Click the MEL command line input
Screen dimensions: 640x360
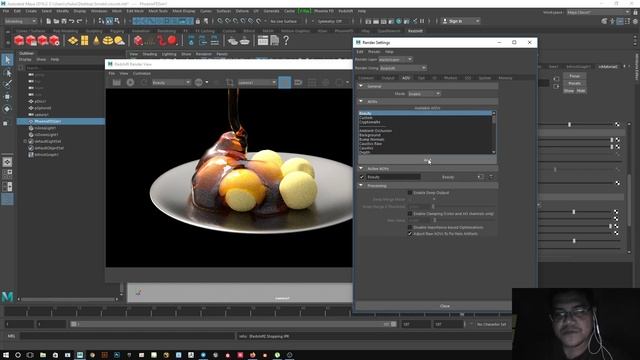(x=127, y=336)
